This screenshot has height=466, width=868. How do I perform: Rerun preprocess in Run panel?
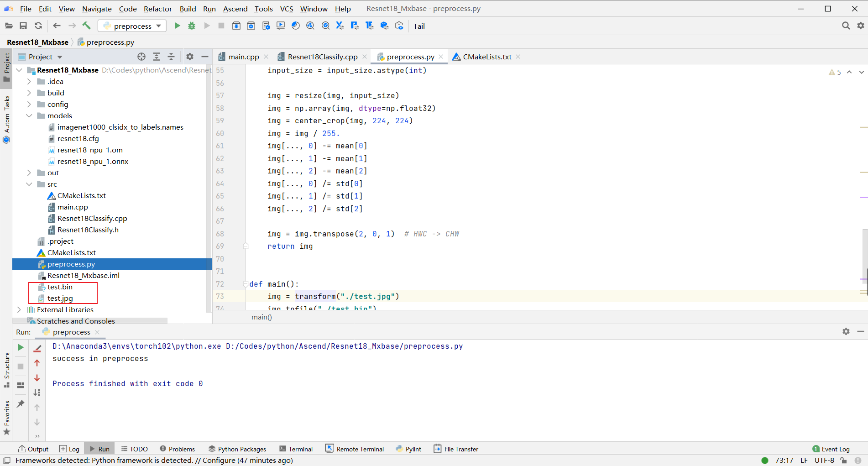(x=21, y=347)
